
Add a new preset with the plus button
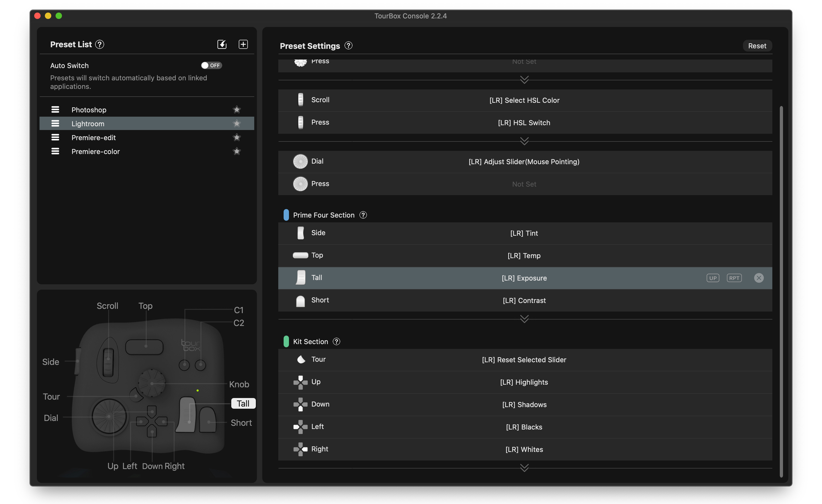243,44
